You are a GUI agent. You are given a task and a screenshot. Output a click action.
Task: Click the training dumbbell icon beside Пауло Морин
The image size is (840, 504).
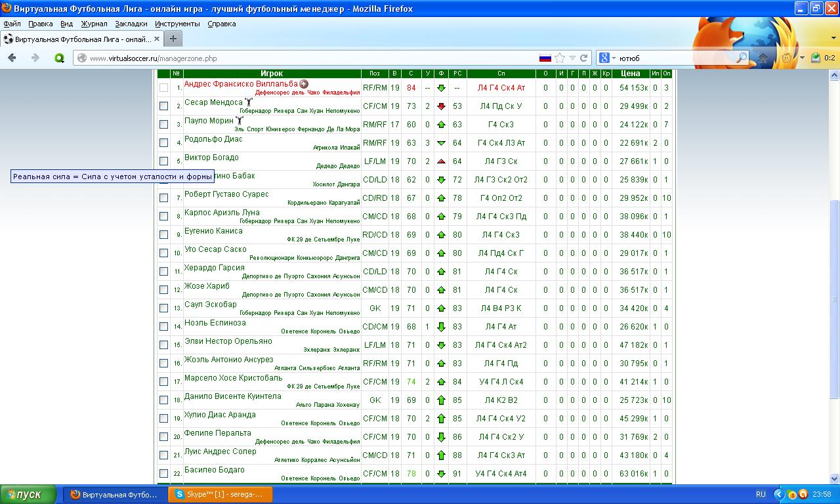(x=240, y=121)
